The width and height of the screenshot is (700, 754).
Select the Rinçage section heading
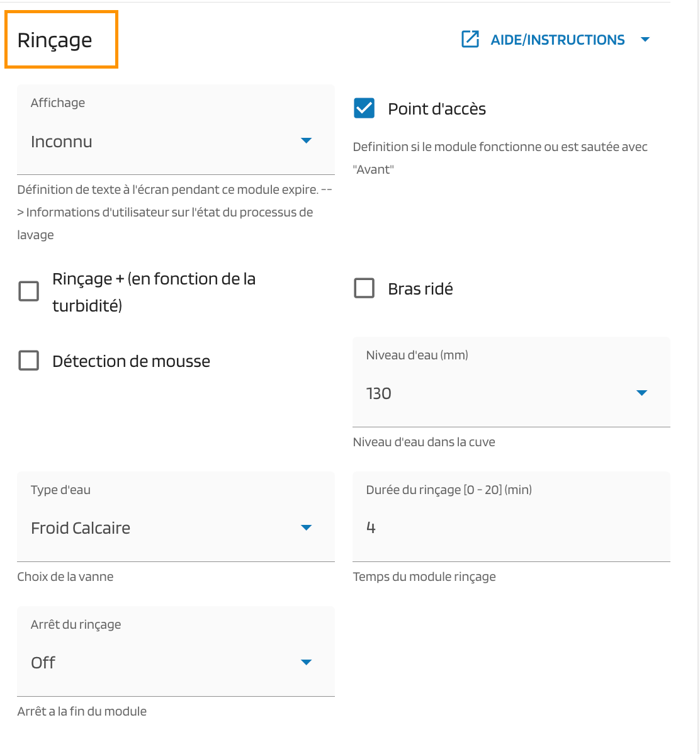[x=55, y=40]
